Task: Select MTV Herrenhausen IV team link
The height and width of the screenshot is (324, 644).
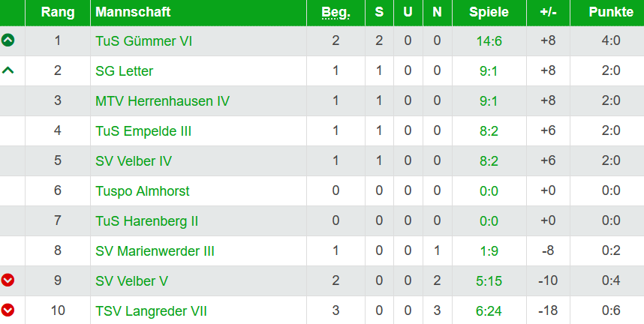Action: [x=162, y=101]
